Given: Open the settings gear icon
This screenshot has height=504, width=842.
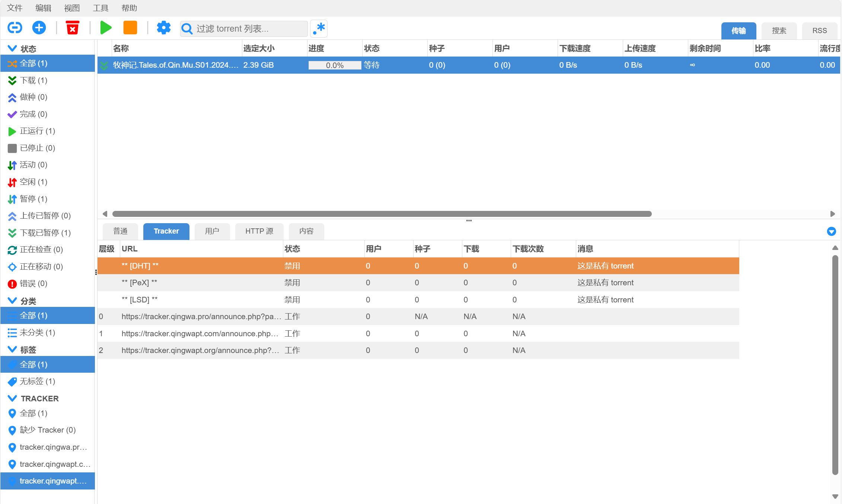Looking at the screenshot, I should [163, 28].
